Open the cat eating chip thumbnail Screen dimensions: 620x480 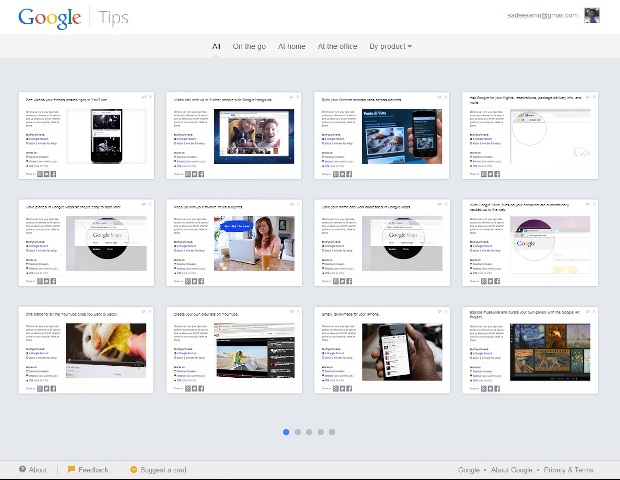(x=106, y=351)
